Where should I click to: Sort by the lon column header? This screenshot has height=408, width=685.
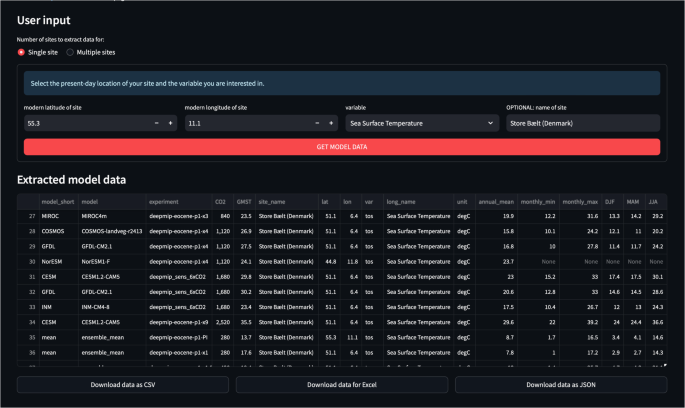[351, 202]
